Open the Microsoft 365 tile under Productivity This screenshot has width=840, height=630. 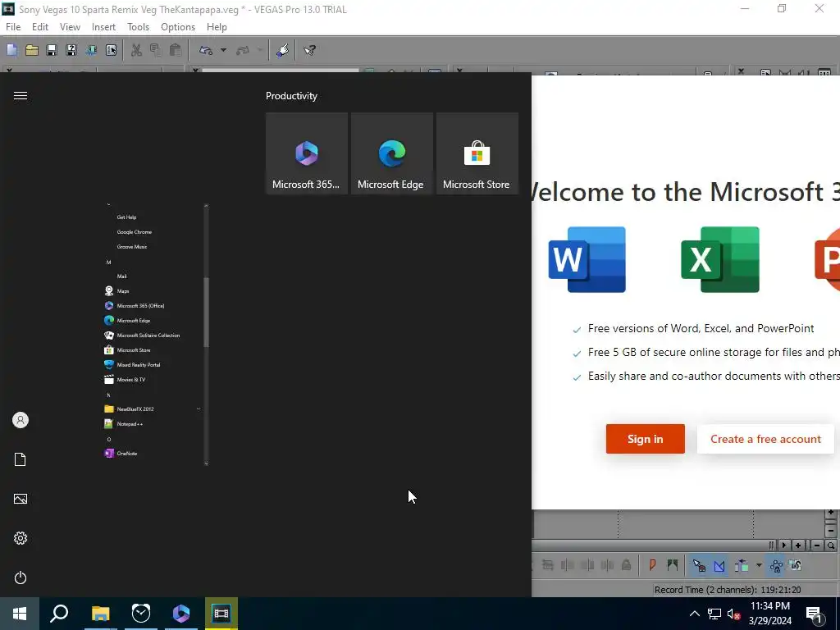click(307, 153)
